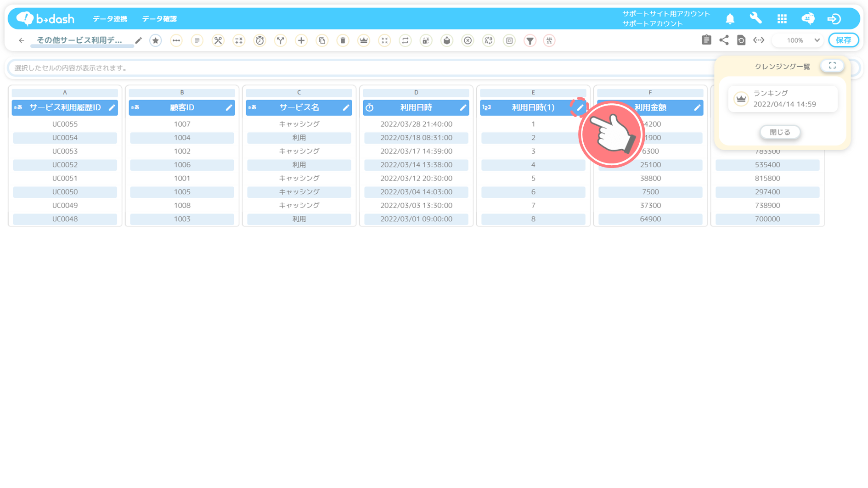Click the dotted grid toolbar icon

coord(549,40)
